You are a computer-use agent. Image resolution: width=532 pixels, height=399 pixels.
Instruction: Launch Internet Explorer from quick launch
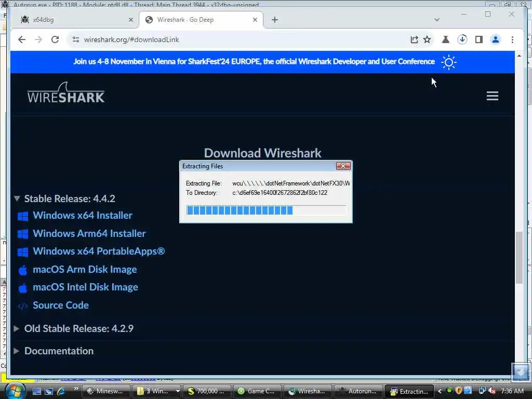[x=61, y=391]
